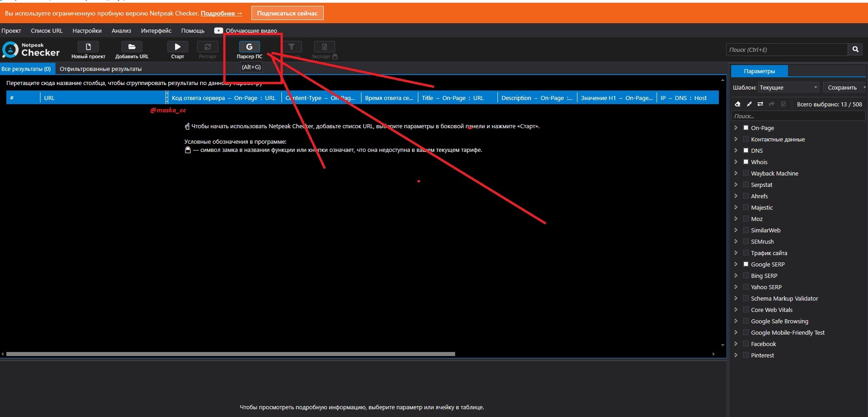
Task: Click the grayed checkmark icon in Параметры
Action: 783,104
